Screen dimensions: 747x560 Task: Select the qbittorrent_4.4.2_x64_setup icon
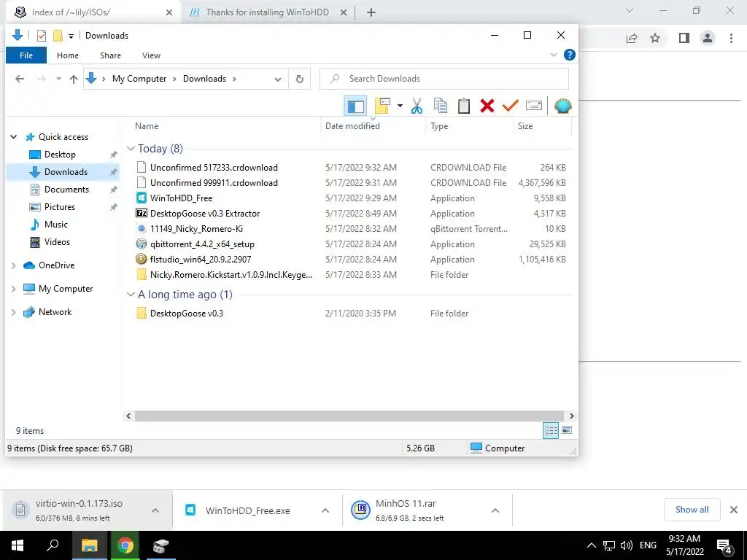click(141, 244)
